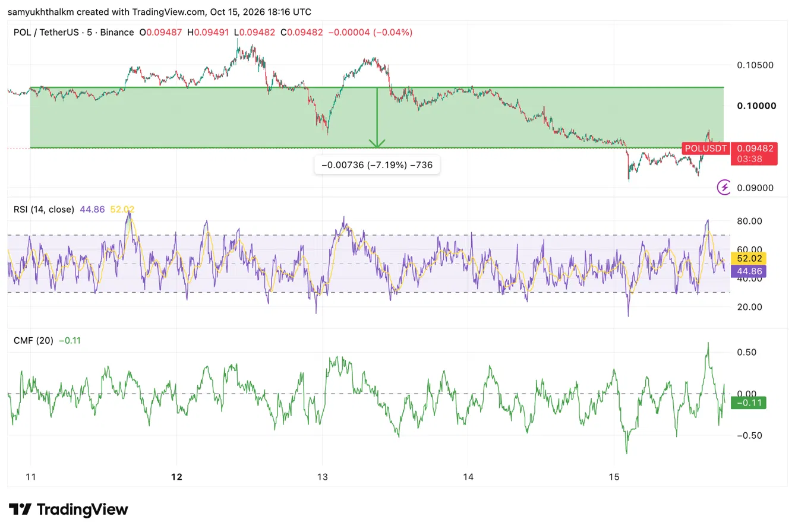795x532 pixels.
Task: Click the yellow 52.02 tag on RSI axis
Action: (749, 258)
